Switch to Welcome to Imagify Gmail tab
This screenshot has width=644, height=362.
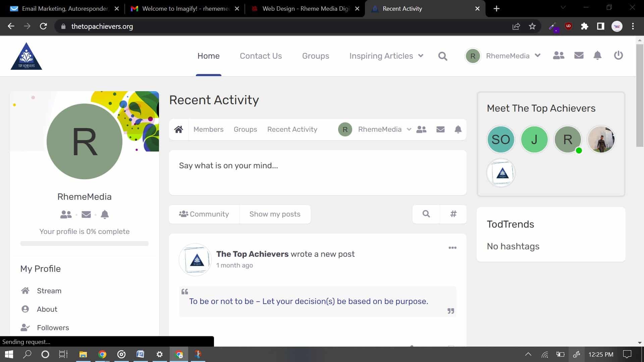point(184,9)
